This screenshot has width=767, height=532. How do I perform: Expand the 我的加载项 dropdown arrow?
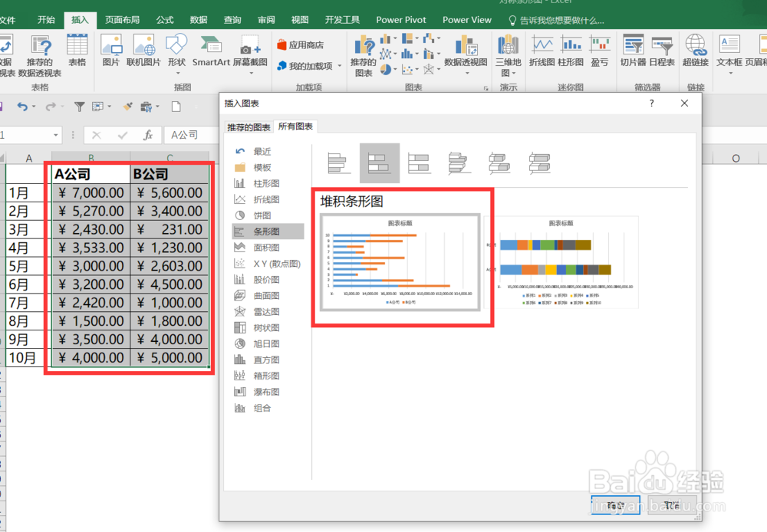[340, 65]
